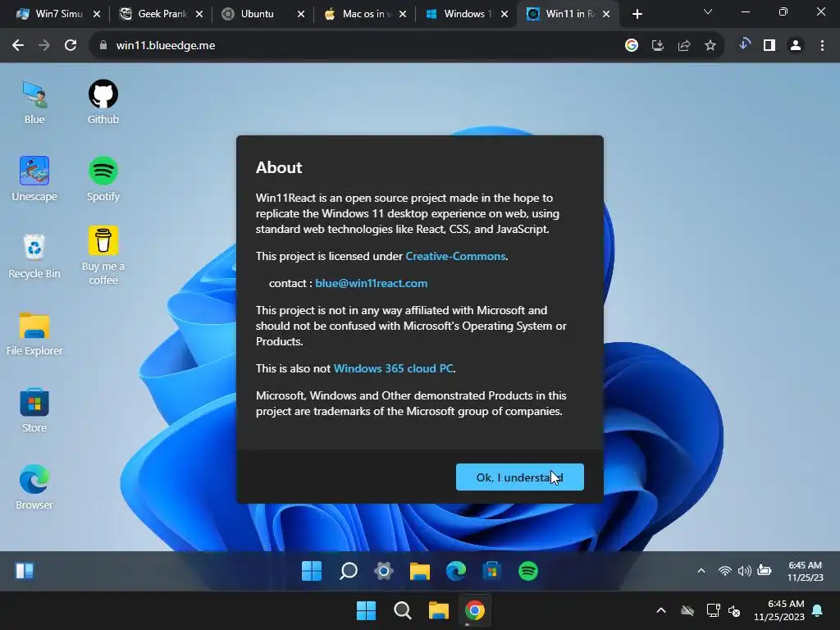
Task: Open search in the simulated taskbar
Action: pos(348,571)
